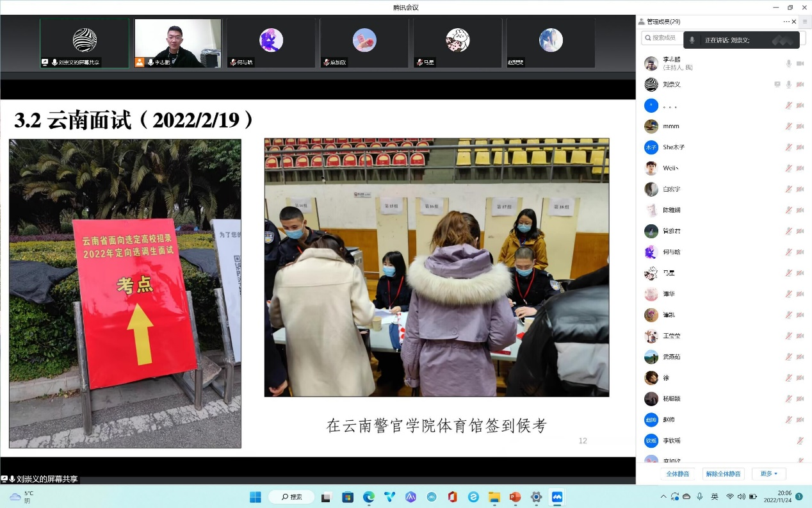The width and height of the screenshot is (812, 508).
Task: Unmute member She木子's microphone
Action: click(x=789, y=147)
